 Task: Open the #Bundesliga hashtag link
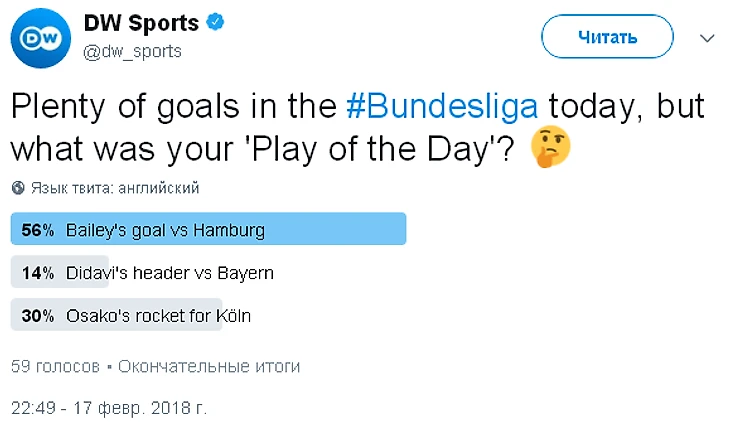click(x=441, y=106)
